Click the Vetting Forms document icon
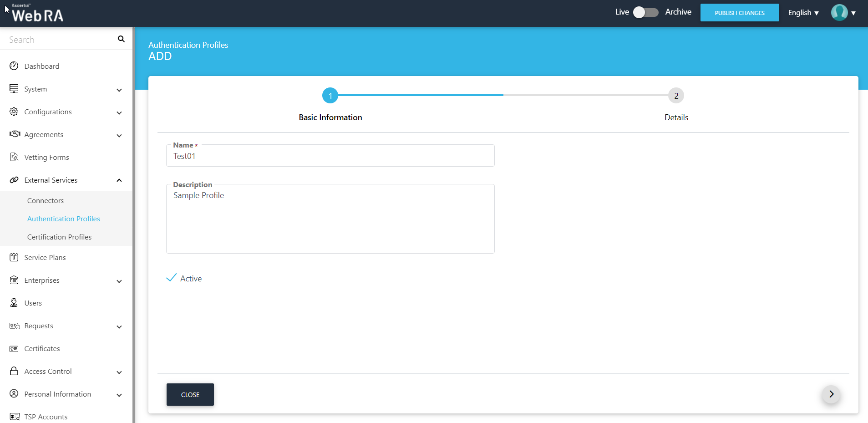 click(x=14, y=157)
